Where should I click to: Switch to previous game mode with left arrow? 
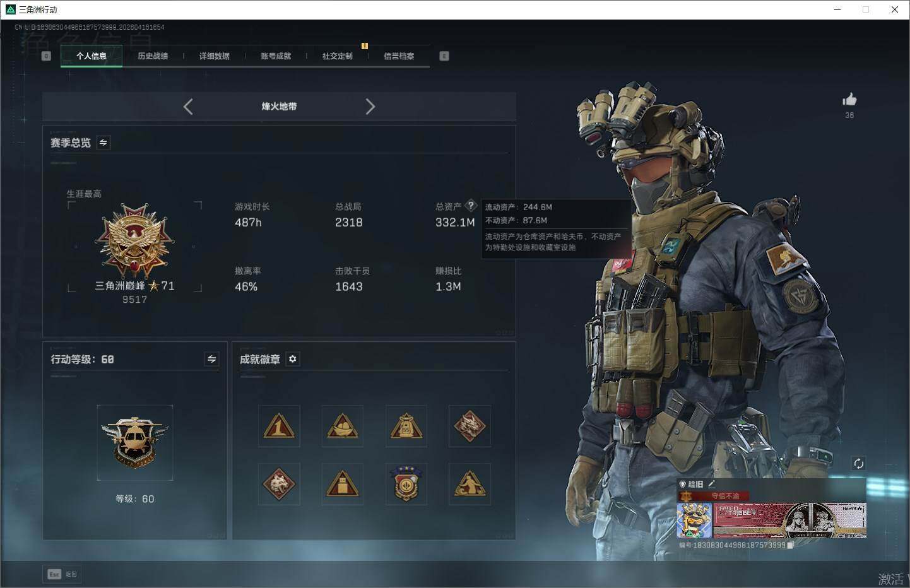tap(188, 107)
